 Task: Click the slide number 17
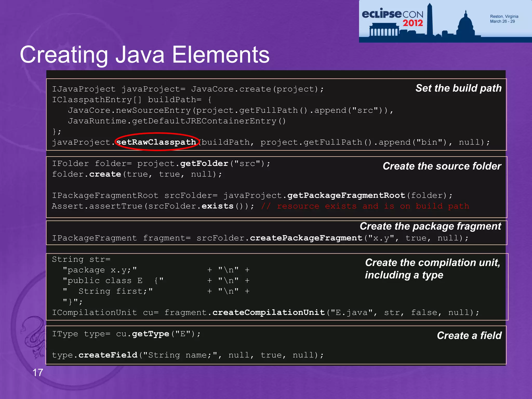(38, 373)
